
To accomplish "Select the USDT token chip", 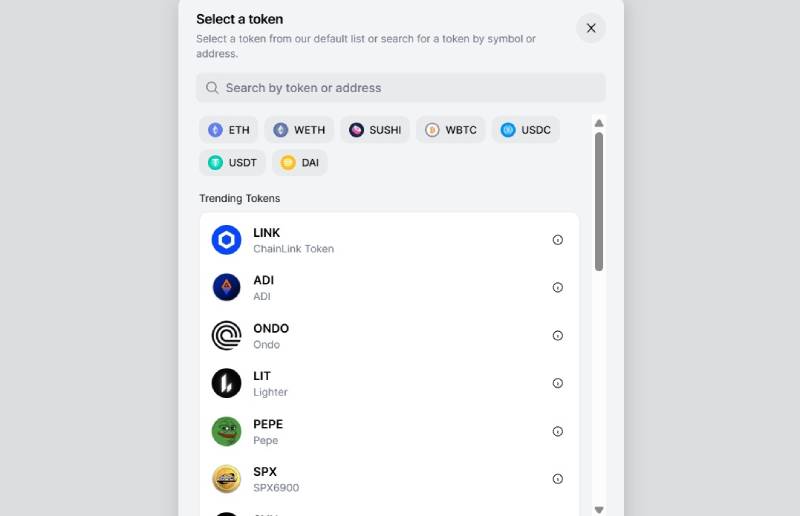I will pos(232,163).
